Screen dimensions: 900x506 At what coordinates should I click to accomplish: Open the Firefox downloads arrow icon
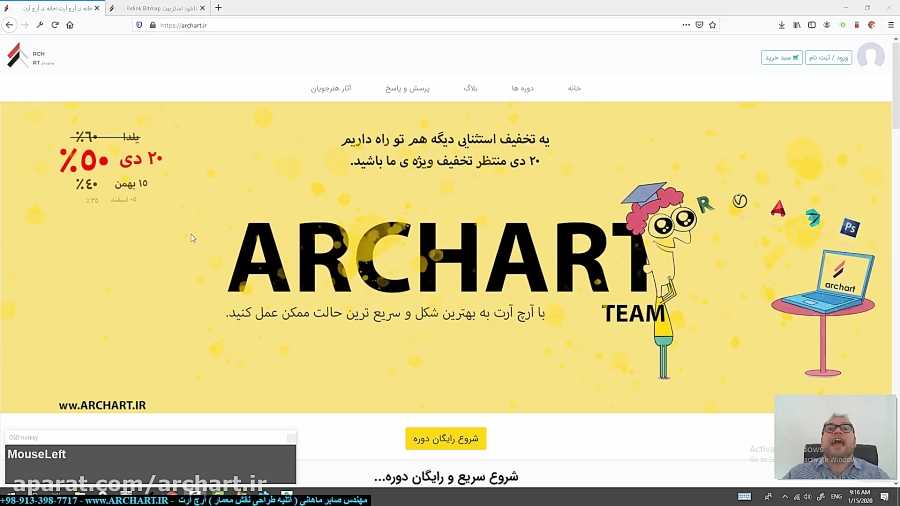pyautogui.click(x=782, y=25)
